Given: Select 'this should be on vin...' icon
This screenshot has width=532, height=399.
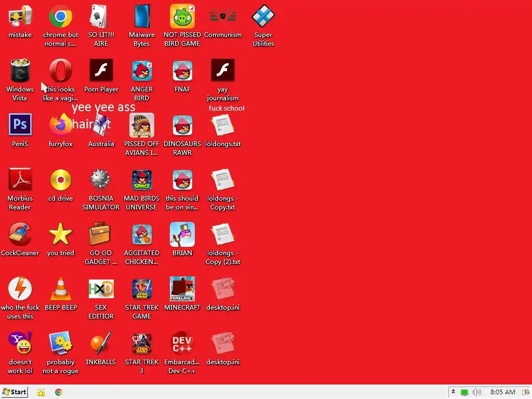Looking at the screenshot, I should coord(182,180).
